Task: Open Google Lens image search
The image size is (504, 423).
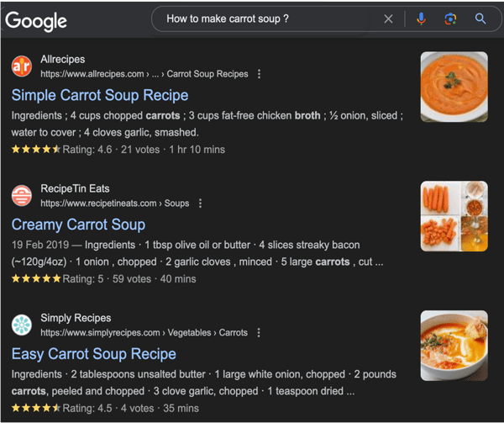Action: pos(450,19)
